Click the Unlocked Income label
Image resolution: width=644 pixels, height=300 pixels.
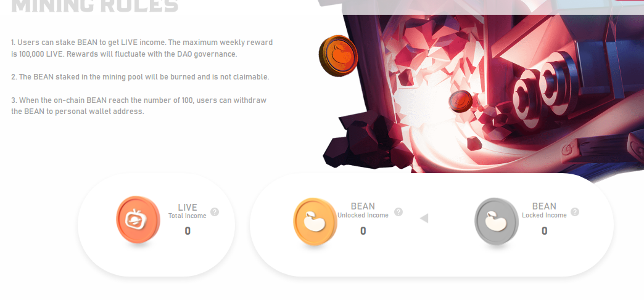point(363,215)
